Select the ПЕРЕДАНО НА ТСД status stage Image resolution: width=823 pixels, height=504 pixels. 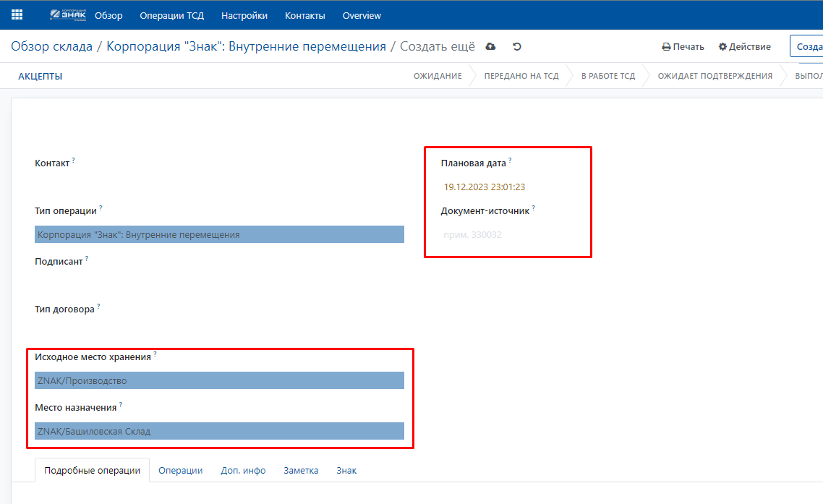pyautogui.click(x=521, y=76)
